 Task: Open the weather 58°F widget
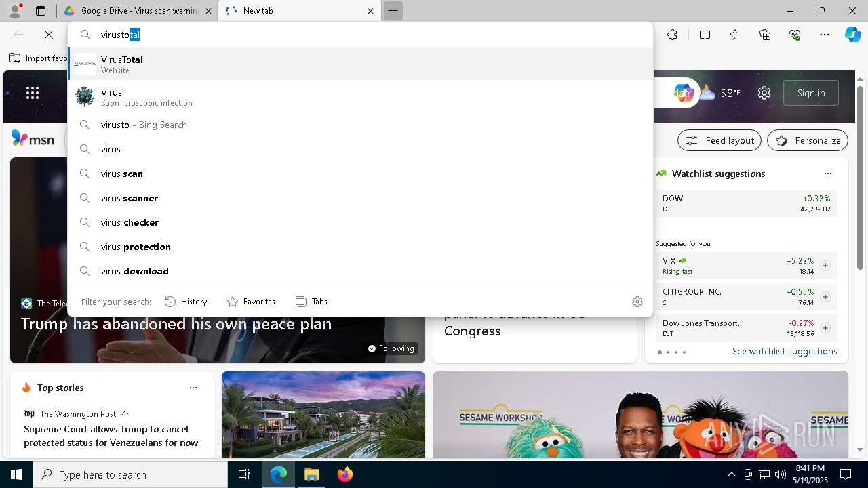pyautogui.click(x=720, y=93)
